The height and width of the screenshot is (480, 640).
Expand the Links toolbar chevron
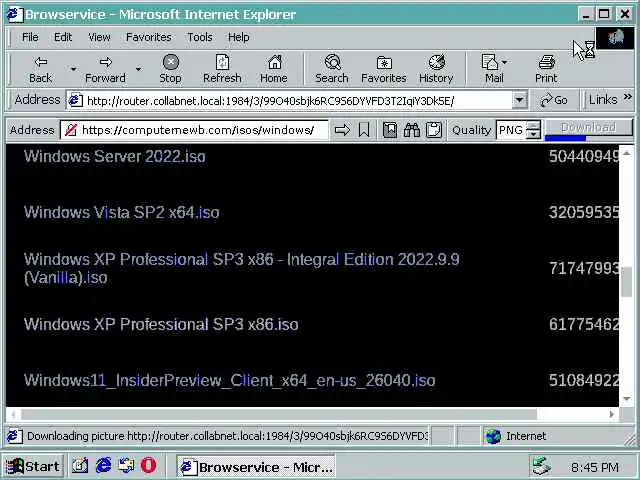click(627, 97)
